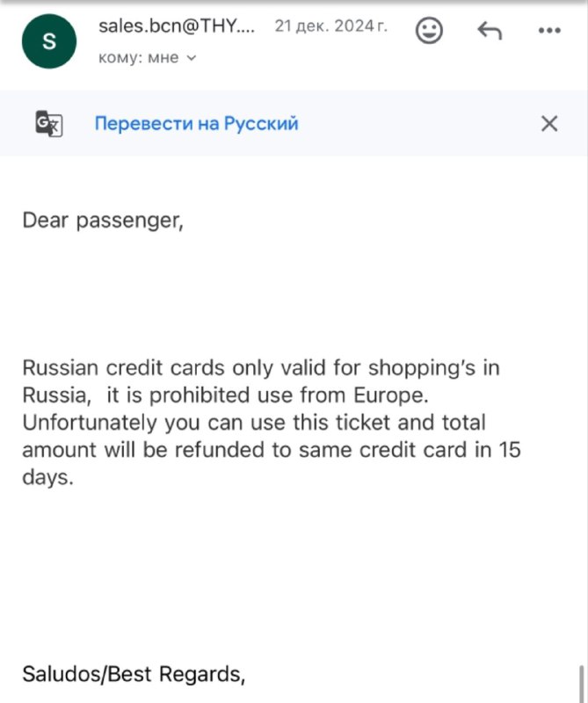This screenshot has height=703, width=588.
Task: Tap the word Europe in message
Action: (x=390, y=395)
